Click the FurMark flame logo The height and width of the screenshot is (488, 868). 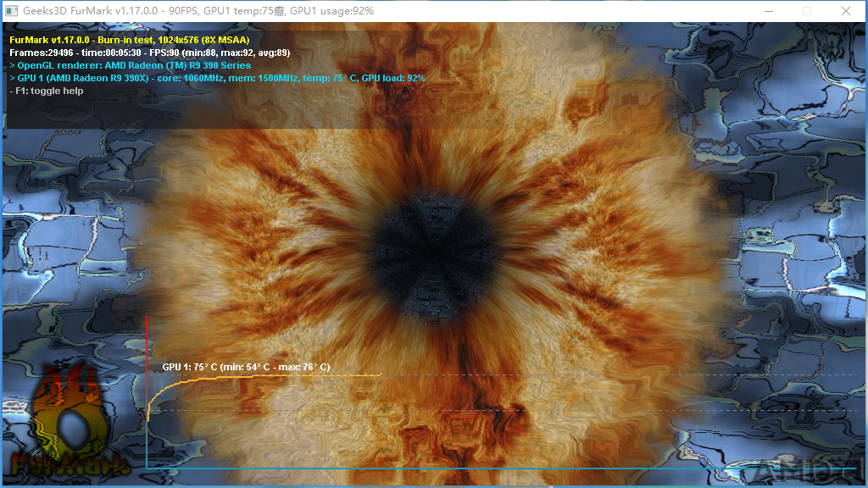click(70, 420)
